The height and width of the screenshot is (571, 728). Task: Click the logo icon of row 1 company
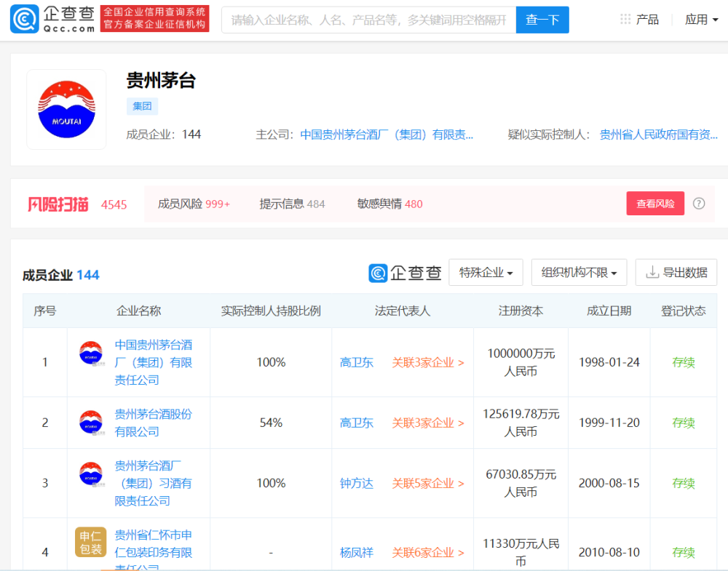tap(91, 354)
